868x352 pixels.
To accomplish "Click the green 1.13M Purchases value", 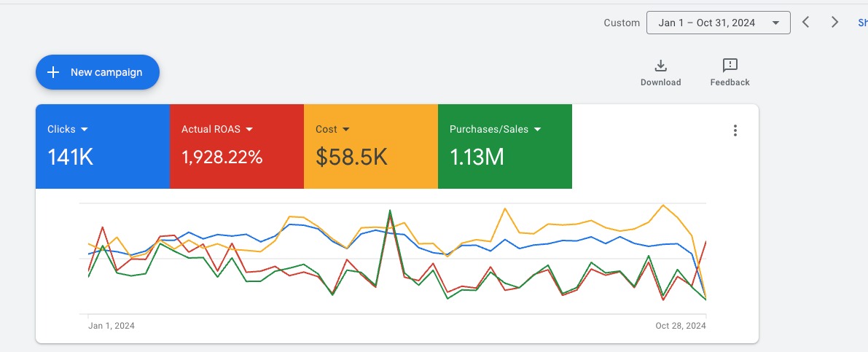I will tap(476, 157).
